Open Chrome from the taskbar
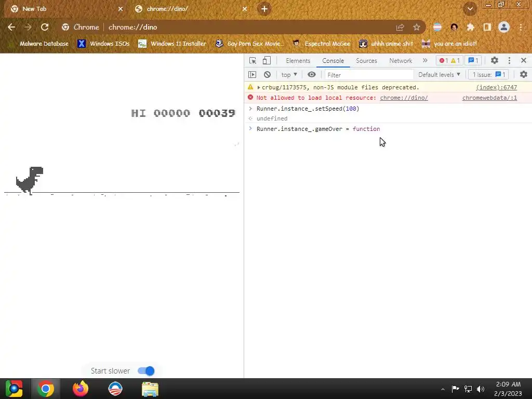The width and height of the screenshot is (532, 399). [46, 389]
